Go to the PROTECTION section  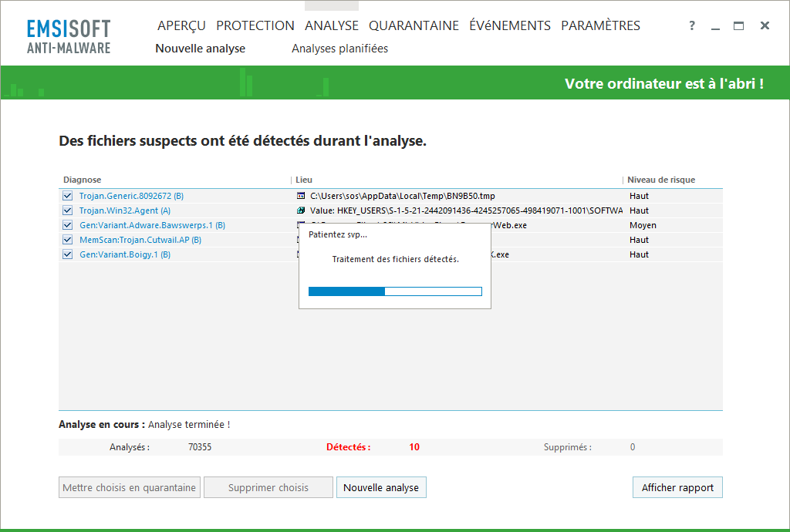255,26
